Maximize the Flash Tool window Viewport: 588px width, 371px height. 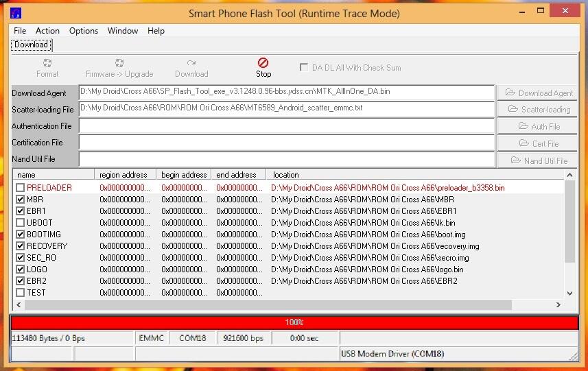(541, 11)
